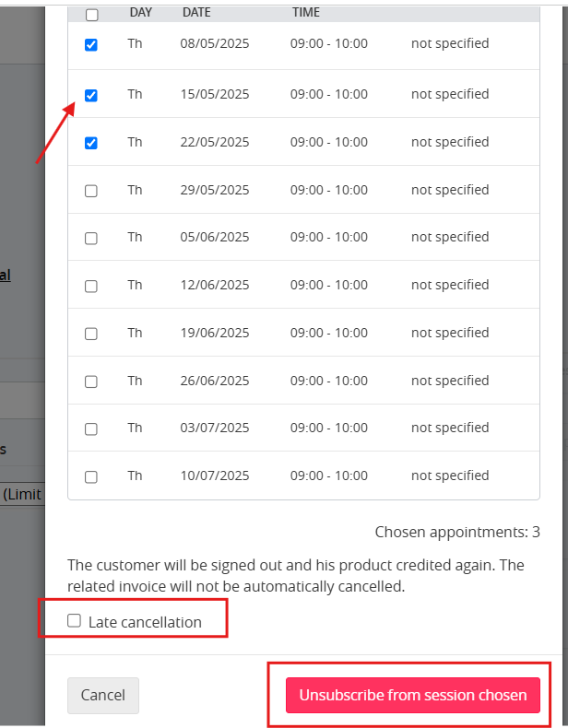Check the 26/06/2025 appointment checkbox
The width and height of the screenshot is (568, 728).
91,382
